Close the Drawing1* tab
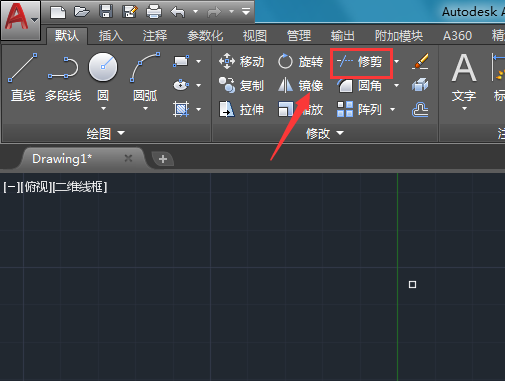 point(128,158)
